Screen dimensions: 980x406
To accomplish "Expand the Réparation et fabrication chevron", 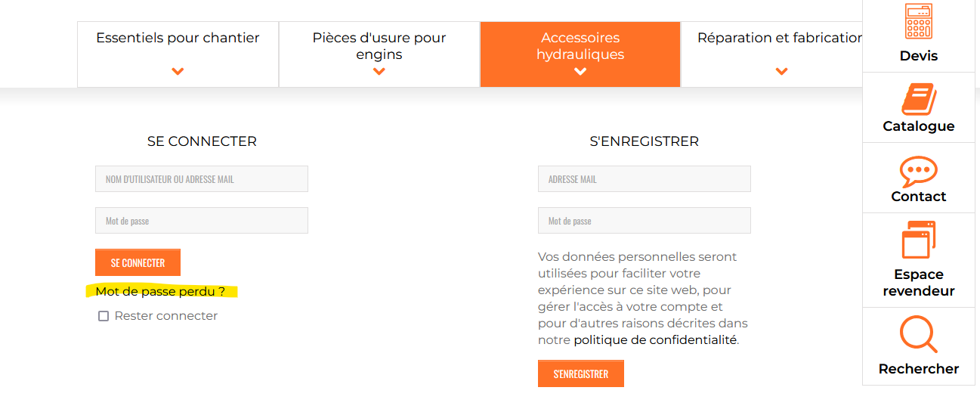I will point(781,72).
